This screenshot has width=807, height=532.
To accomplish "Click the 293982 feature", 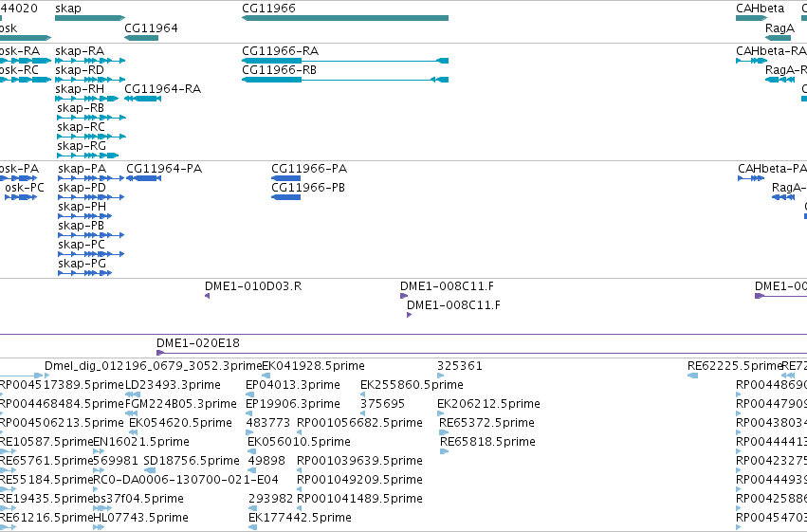I will (252, 508).
